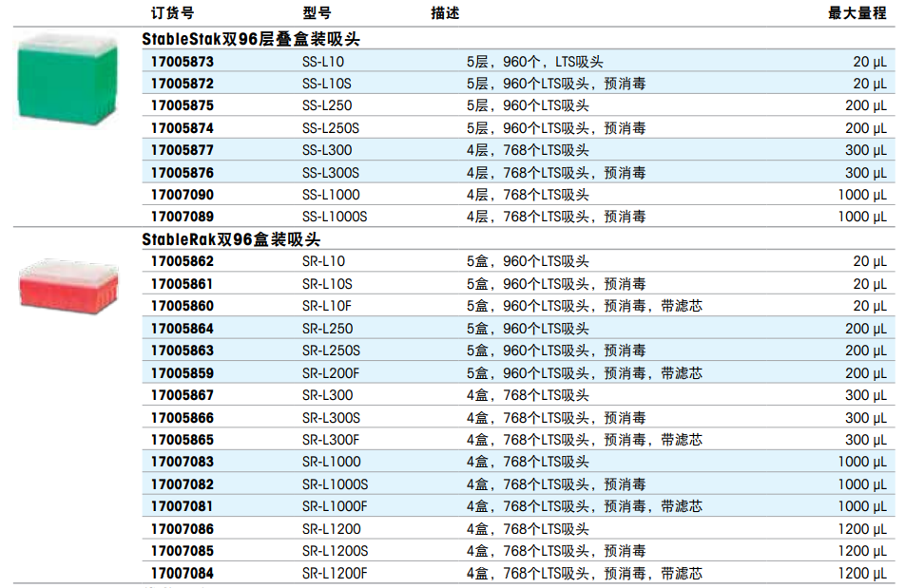Image resolution: width=905 pixels, height=588 pixels.
Task: Select order number 17005863
Action: click(183, 351)
